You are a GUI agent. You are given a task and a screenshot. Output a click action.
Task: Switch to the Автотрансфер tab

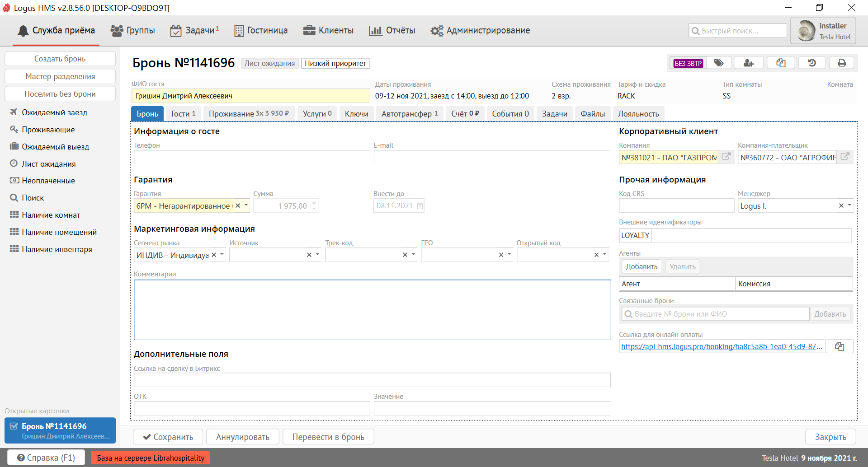click(x=409, y=114)
